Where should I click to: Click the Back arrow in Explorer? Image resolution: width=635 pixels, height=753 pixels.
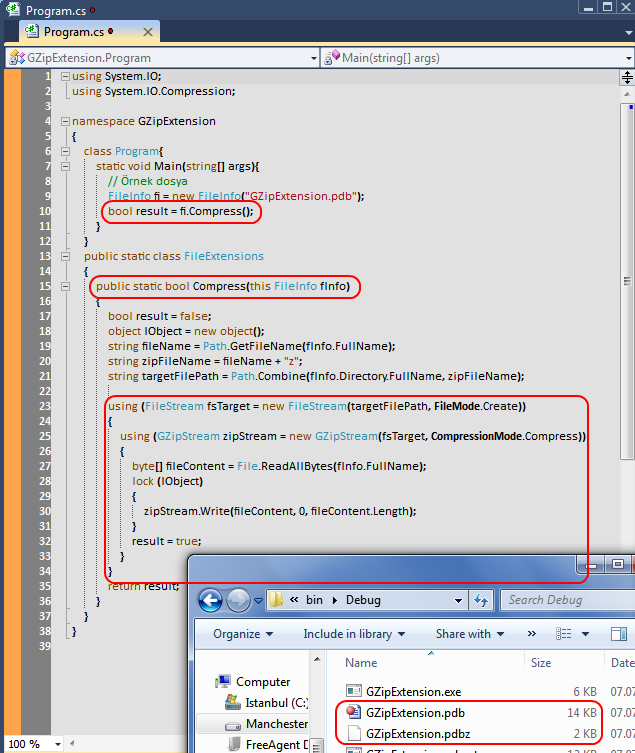pos(210,600)
